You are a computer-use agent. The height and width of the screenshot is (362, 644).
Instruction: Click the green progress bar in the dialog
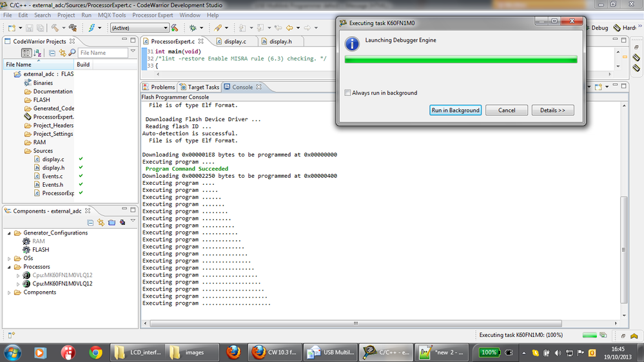tap(461, 60)
